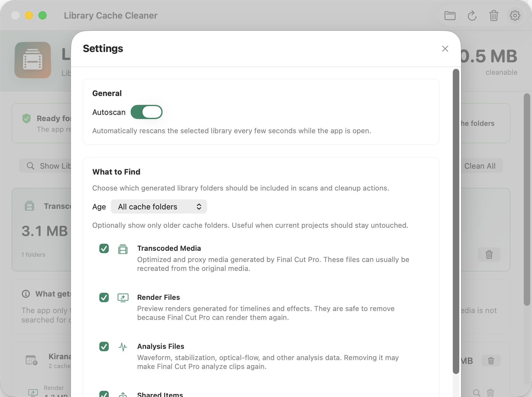Click the Shared Items share icon
This screenshot has height=397, width=532.
[123, 394]
